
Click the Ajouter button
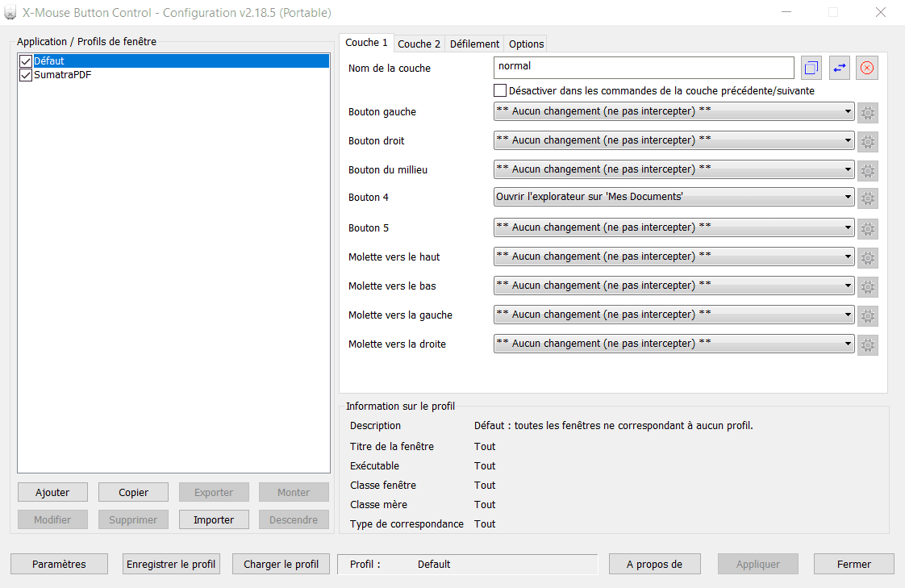pos(52,492)
